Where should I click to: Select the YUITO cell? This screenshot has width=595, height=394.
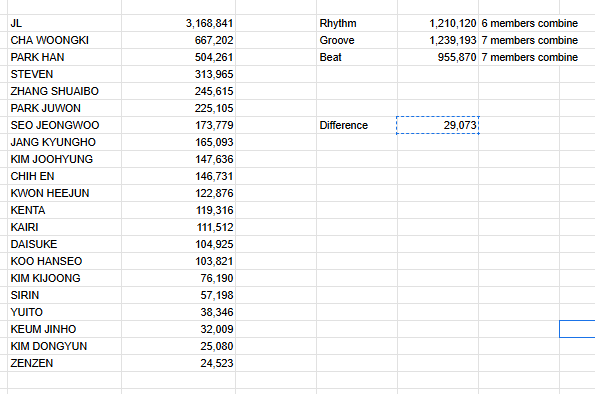(x=65, y=312)
